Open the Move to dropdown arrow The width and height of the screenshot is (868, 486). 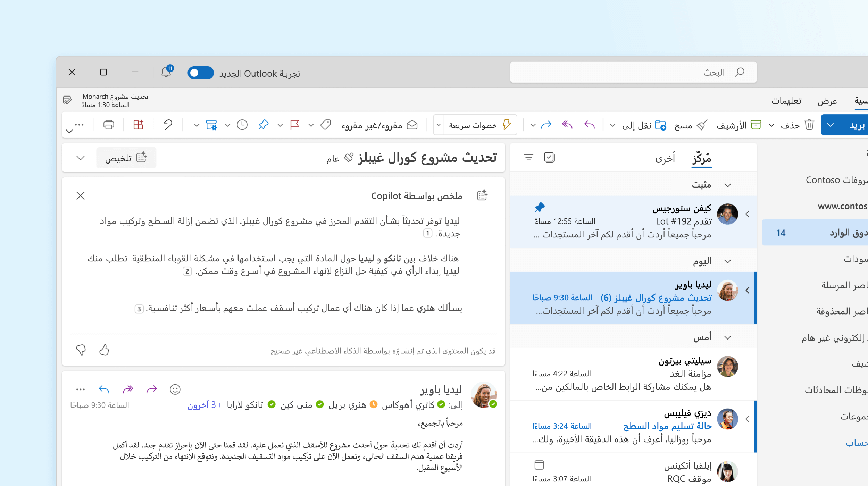pos(613,125)
